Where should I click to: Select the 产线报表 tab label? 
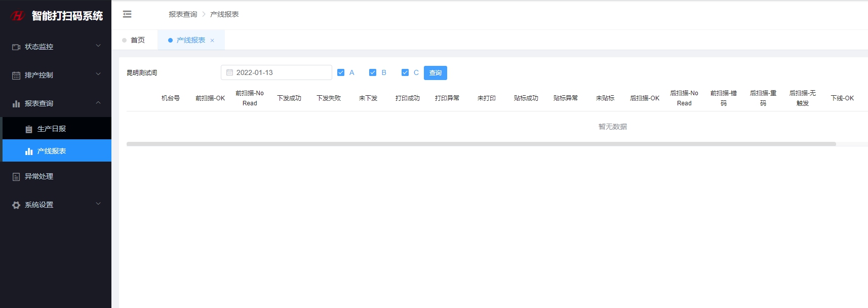pyautogui.click(x=191, y=40)
